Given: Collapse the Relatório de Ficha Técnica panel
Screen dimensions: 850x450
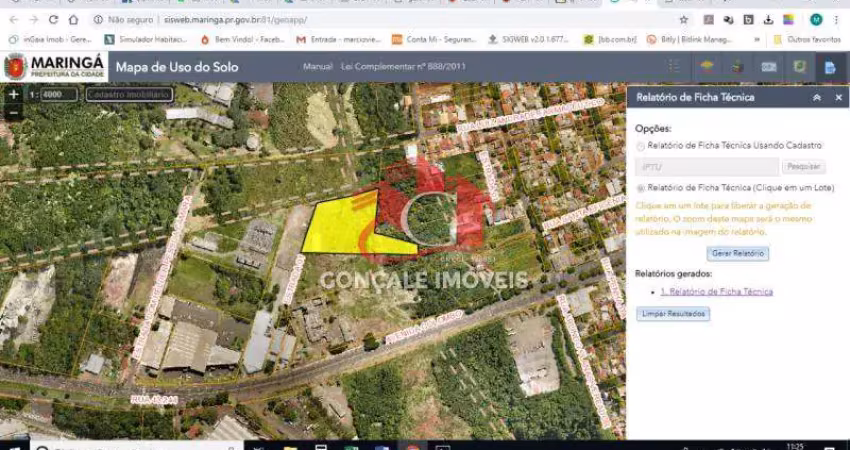Looking at the screenshot, I should point(816,98).
